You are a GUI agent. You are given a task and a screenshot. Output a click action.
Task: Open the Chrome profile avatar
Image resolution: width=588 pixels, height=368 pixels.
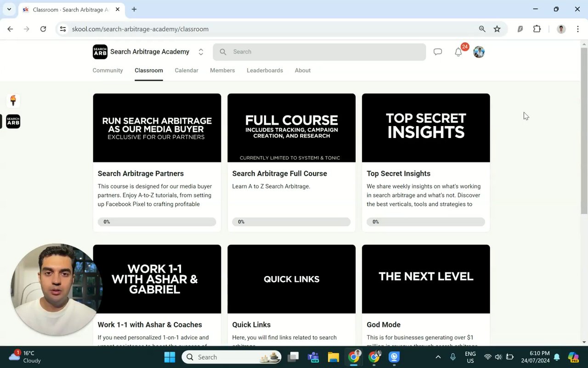pyautogui.click(x=561, y=29)
